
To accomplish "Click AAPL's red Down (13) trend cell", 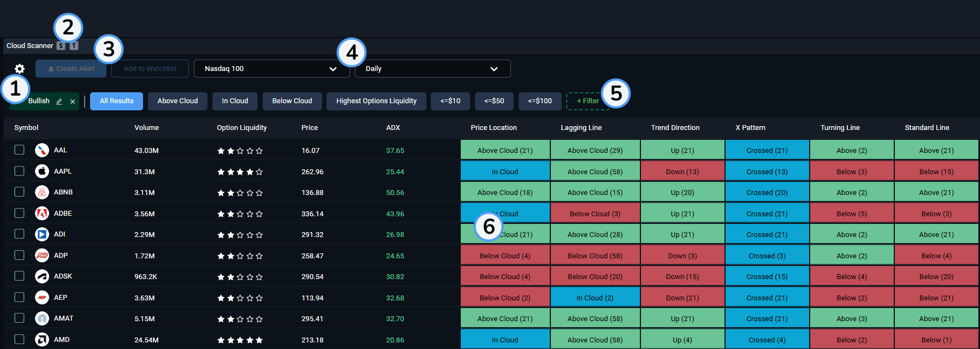I will point(682,171).
